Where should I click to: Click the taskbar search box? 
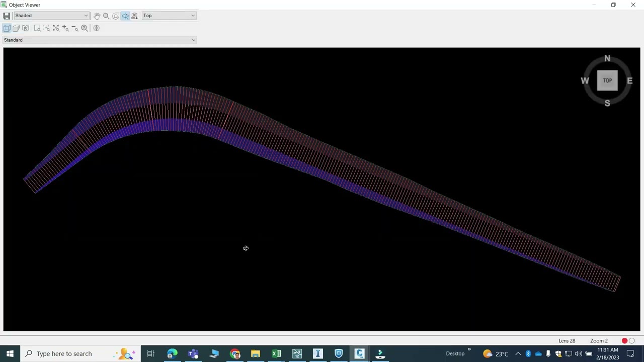(x=80, y=353)
